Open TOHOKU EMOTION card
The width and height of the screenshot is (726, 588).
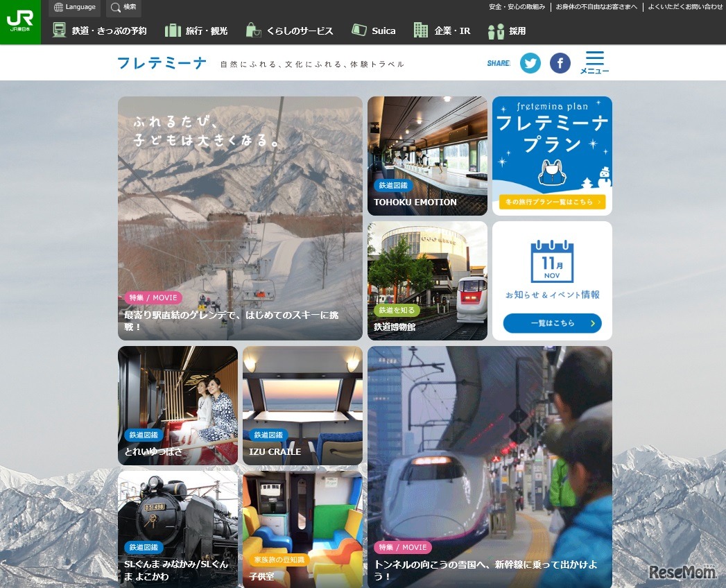tap(427, 155)
